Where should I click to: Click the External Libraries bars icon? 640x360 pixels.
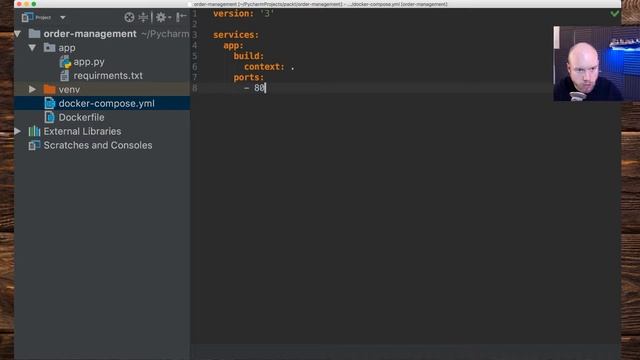coord(34,131)
